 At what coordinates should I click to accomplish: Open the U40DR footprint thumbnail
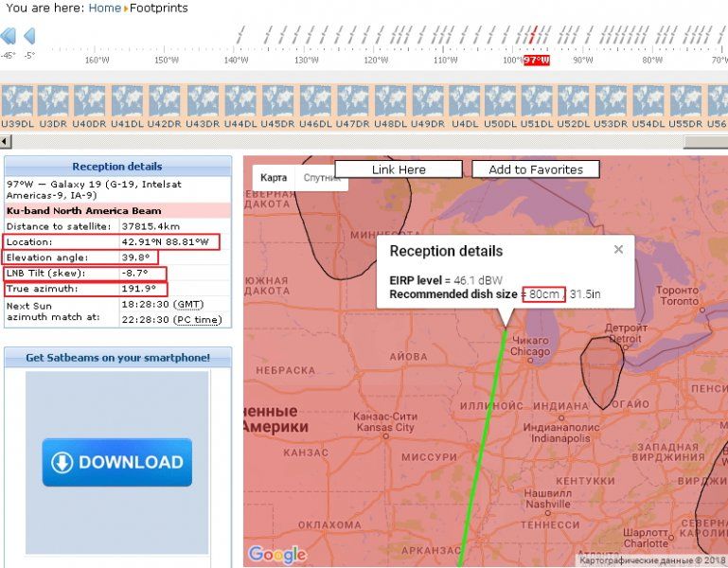(x=89, y=101)
